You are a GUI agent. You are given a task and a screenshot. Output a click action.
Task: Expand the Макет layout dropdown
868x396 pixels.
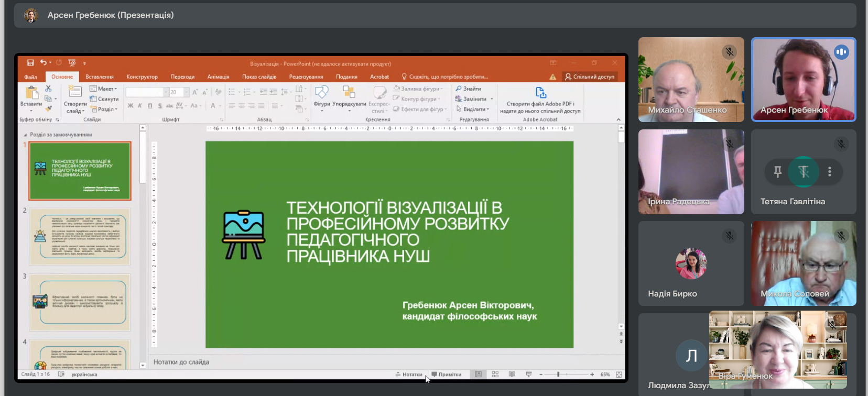(103, 89)
